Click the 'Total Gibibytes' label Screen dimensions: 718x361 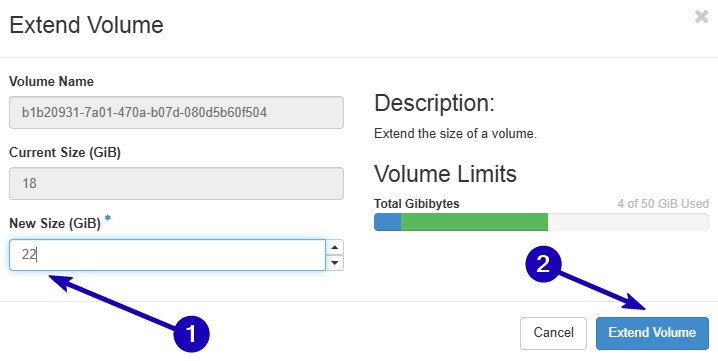pyautogui.click(x=416, y=203)
